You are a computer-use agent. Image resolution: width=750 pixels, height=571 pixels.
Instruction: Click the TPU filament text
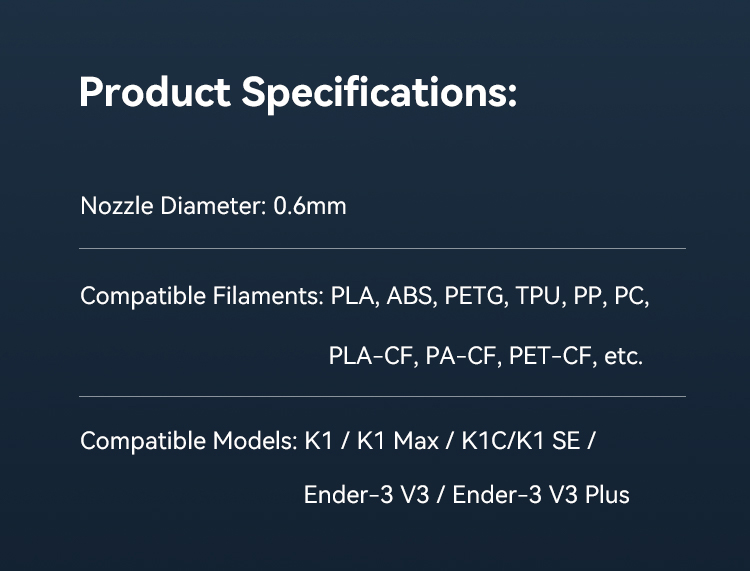tap(538, 296)
